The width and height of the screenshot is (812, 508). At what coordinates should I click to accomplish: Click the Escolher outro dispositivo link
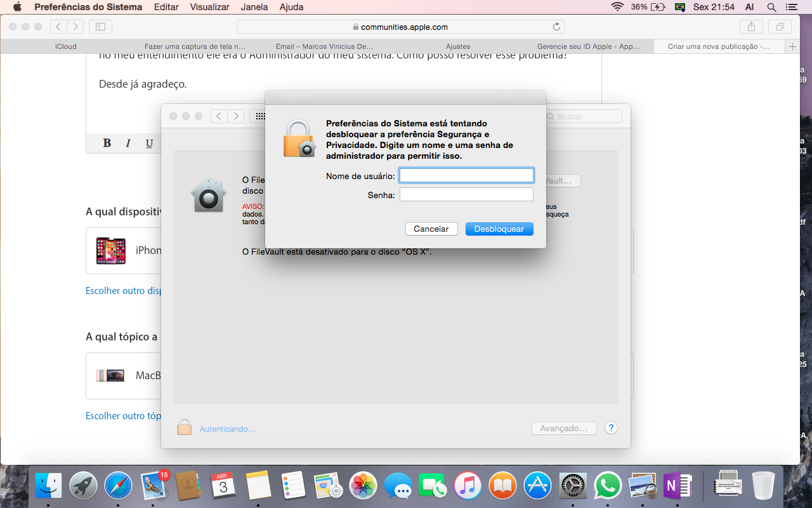[x=123, y=291]
